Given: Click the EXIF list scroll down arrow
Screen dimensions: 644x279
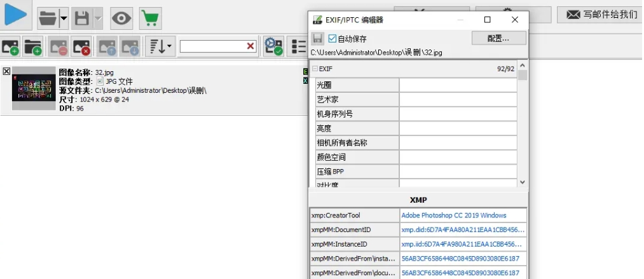Looking at the screenshot, I should pyautogui.click(x=522, y=182).
